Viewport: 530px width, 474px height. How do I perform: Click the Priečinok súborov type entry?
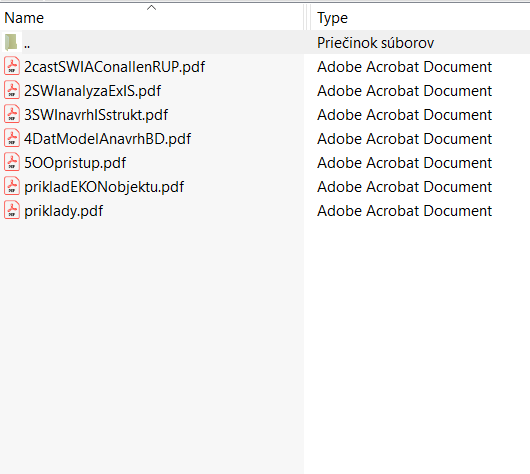376,43
